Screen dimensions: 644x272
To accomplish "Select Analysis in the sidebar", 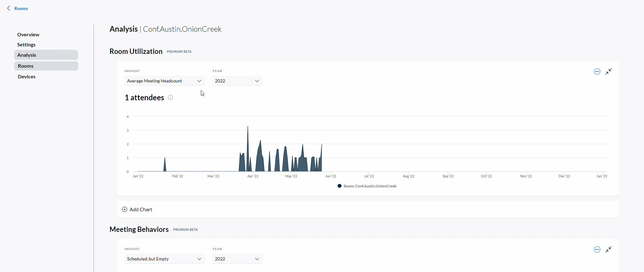I will coord(46,55).
